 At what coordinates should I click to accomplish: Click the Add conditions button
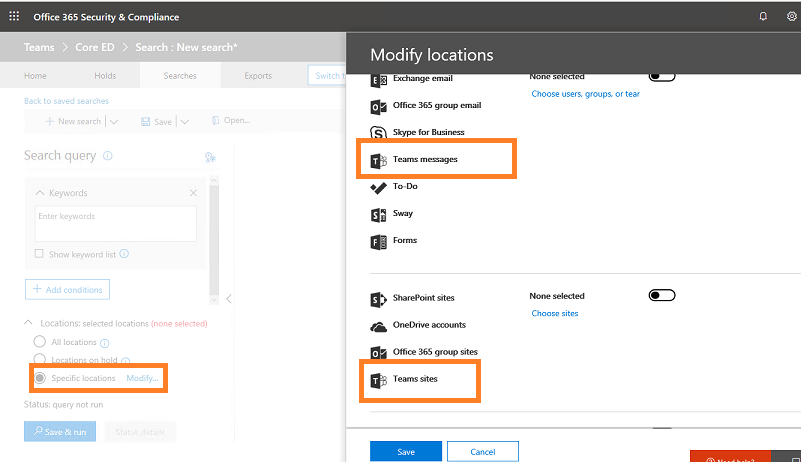coord(67,289)
